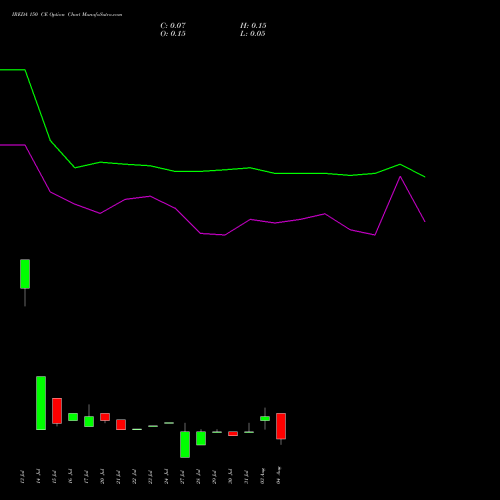The image size is (500, 500).
Task: Select the close value 'C: 0.07'
Action: pyautogui.click(x=173, y=26)
